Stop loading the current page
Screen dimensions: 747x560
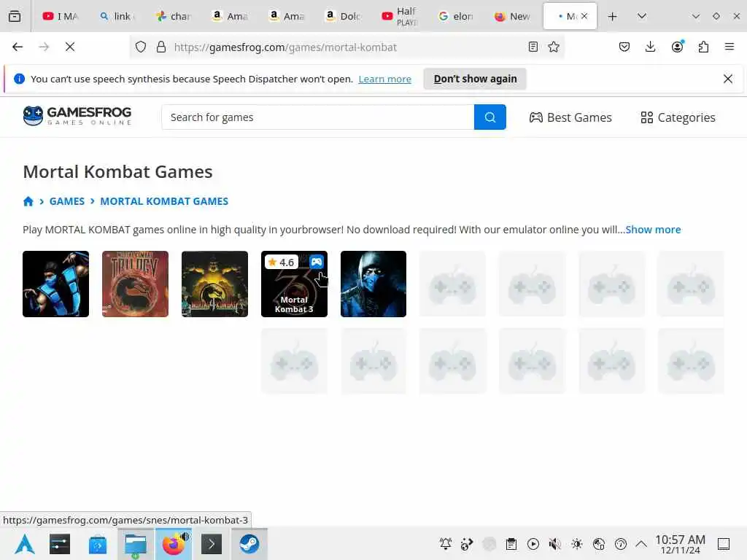(70, 47)
